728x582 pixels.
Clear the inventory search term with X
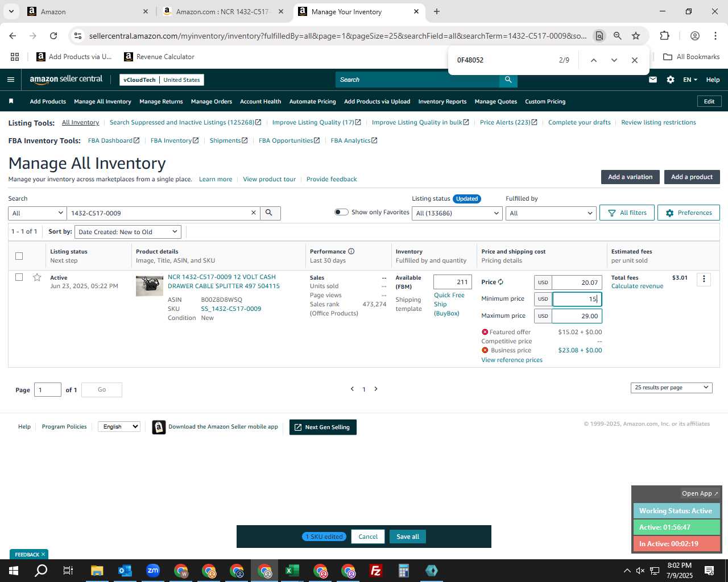pos(254,213)
